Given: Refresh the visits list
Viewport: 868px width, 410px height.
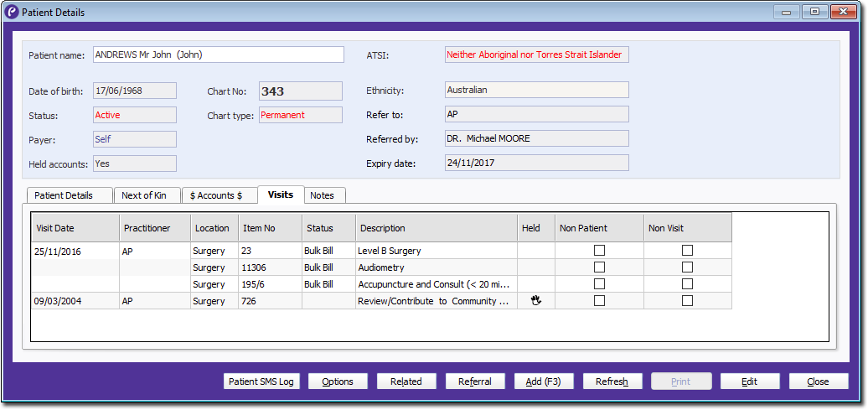Looking at the screenshot, I should coord(612,381).
